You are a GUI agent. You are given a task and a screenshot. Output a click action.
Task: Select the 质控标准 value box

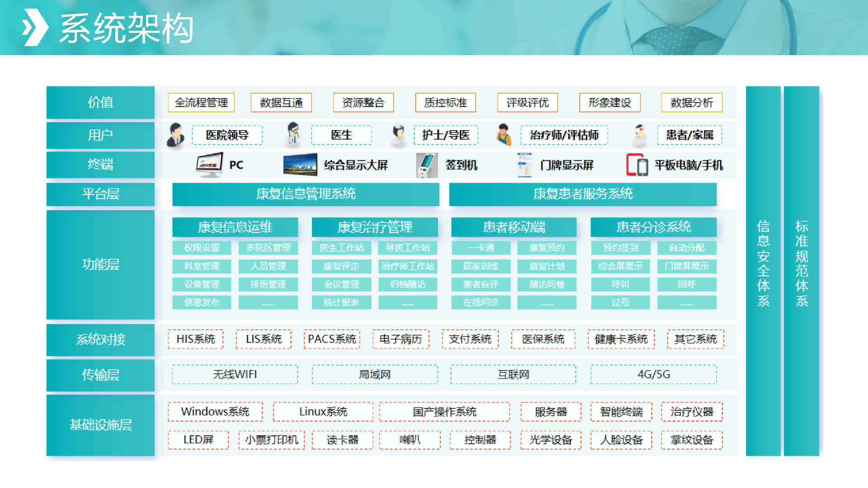click(x=445, y=103)
